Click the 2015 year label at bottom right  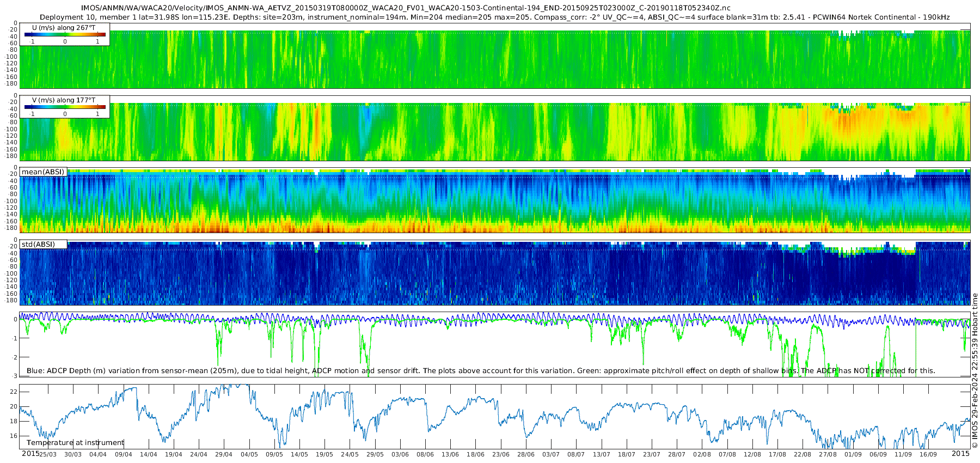click(x=960, y=454)
